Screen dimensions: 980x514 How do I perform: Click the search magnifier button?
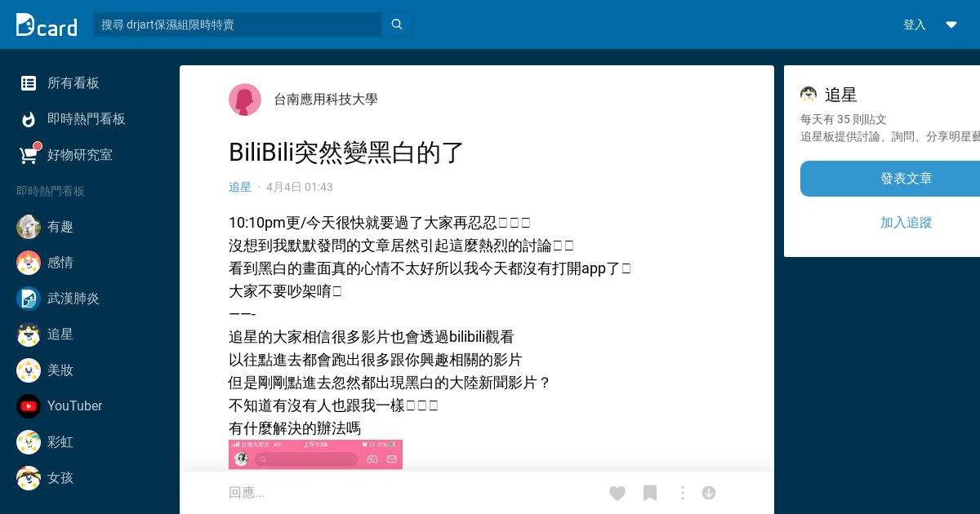397,24
